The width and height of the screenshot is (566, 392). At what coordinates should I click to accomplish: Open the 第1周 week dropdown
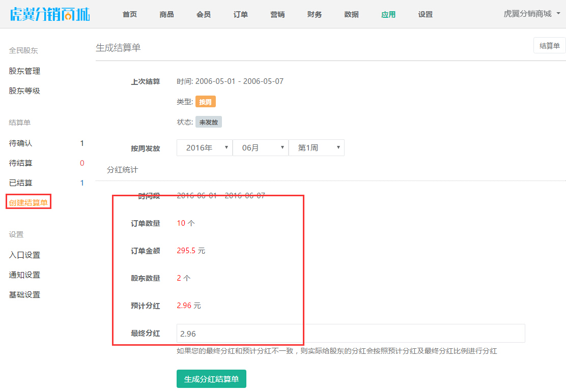[317, 148]
